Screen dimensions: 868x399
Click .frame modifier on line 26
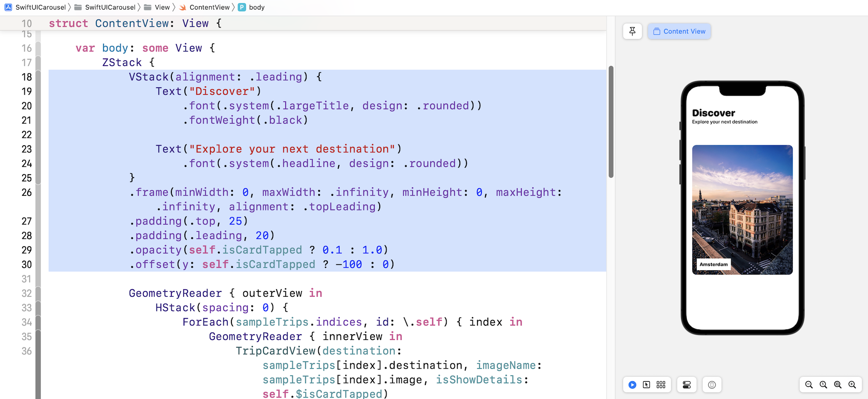pos(345,199)
